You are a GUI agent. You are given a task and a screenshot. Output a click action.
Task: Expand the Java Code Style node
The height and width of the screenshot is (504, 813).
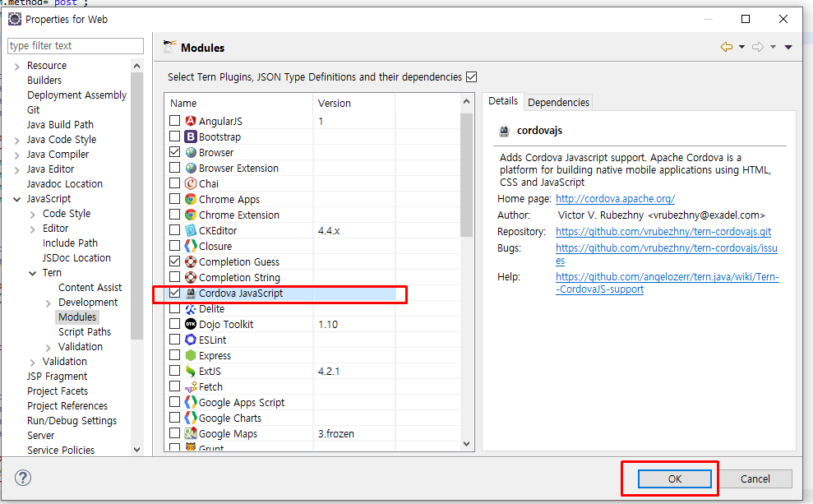tap(16, 141)
